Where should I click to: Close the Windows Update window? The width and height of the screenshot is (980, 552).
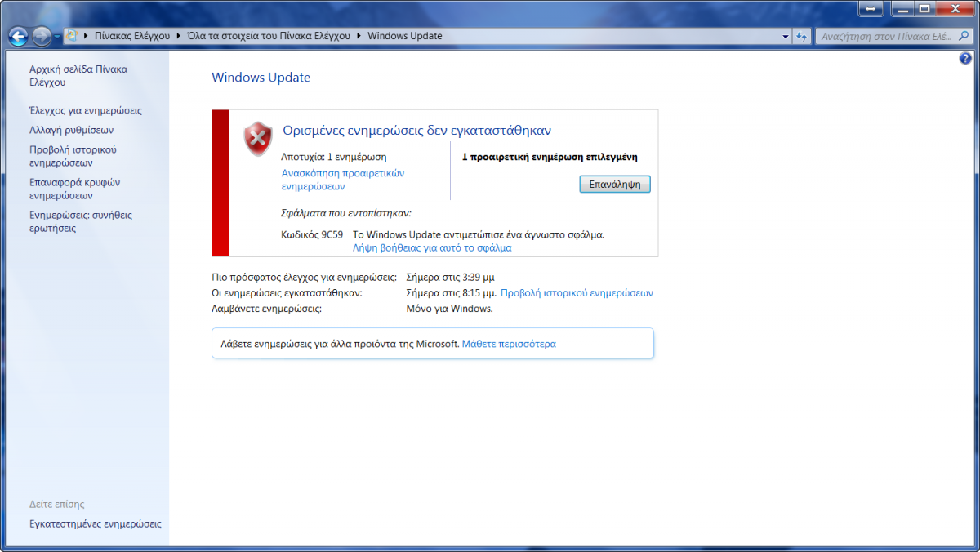pyautogui.click(x=955, y=8)
